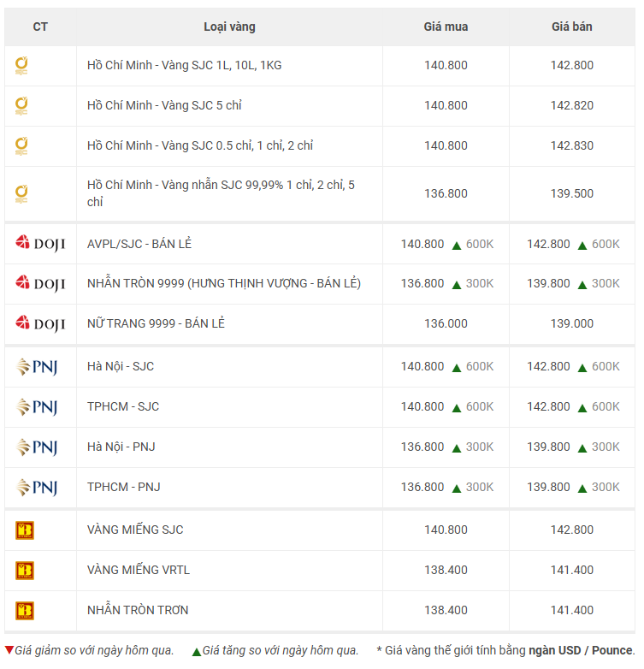Click red down triangle in the legend footer
The height and width of the screenshot is (669, 644).
9,650
